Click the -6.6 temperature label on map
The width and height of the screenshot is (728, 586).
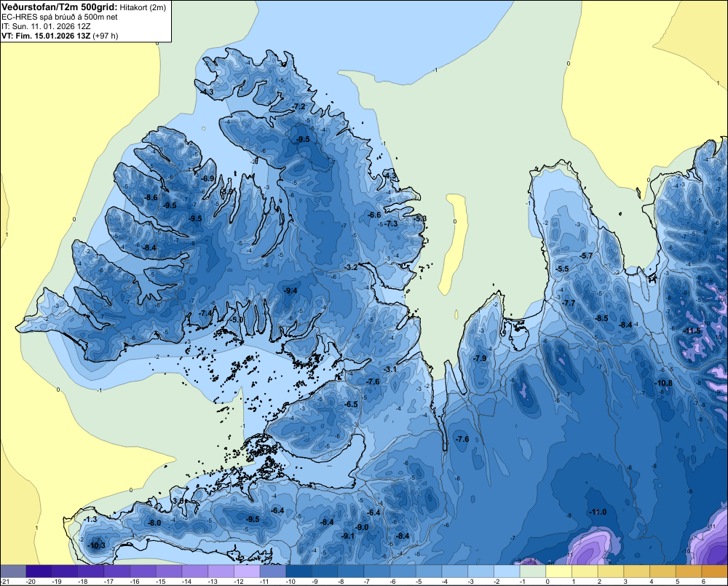coord(374,215)
